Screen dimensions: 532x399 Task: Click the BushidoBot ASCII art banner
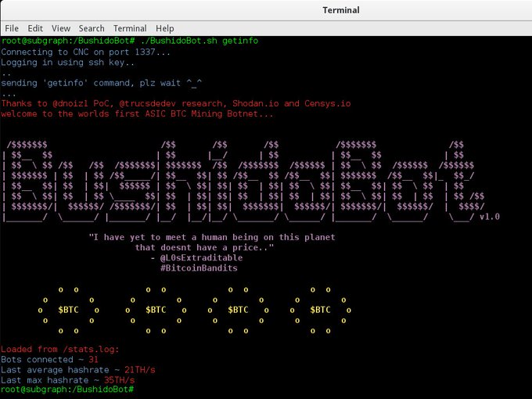coord(251,182)
